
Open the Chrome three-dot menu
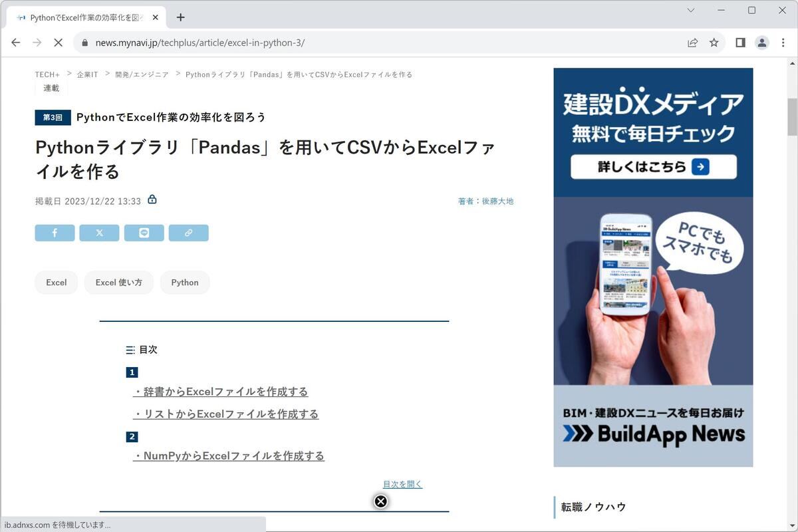[x=783, y=43]
